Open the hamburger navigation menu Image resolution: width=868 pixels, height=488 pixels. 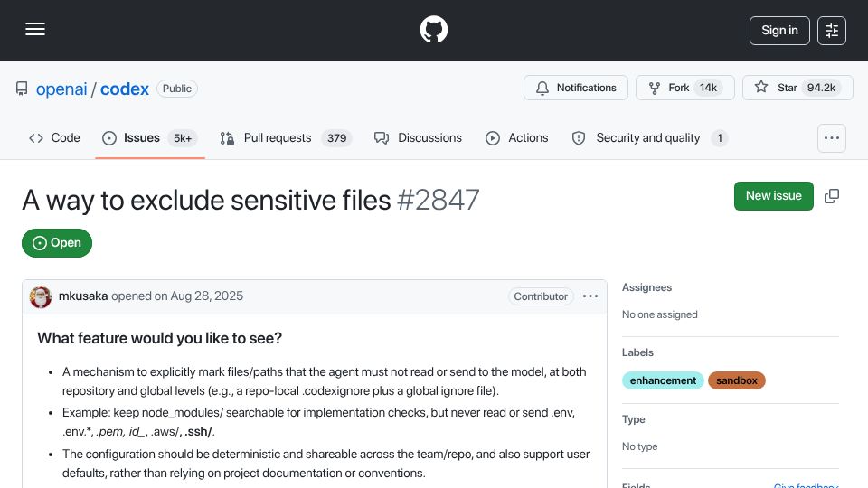pyautogui.click(x=35, y=29)
